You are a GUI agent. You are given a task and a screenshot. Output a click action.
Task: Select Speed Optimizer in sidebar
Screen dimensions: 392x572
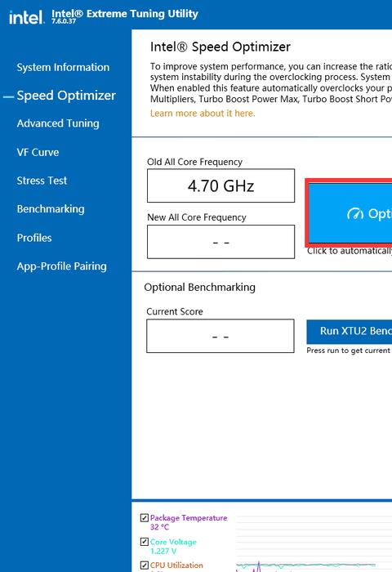coord(66,96)
